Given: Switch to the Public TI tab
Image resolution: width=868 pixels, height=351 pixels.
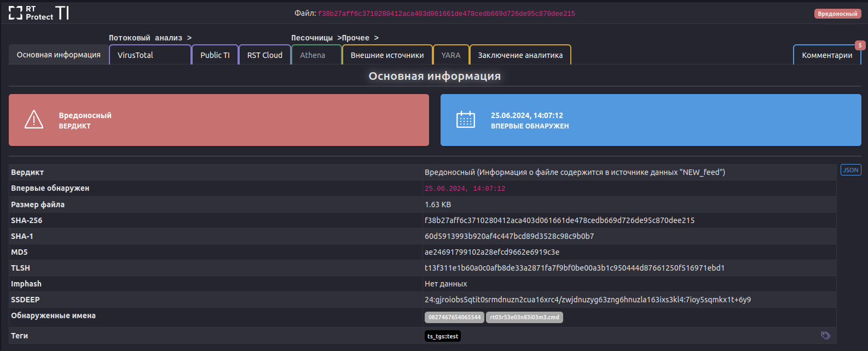Looking at the screenshot, I should tap(215, 55).
